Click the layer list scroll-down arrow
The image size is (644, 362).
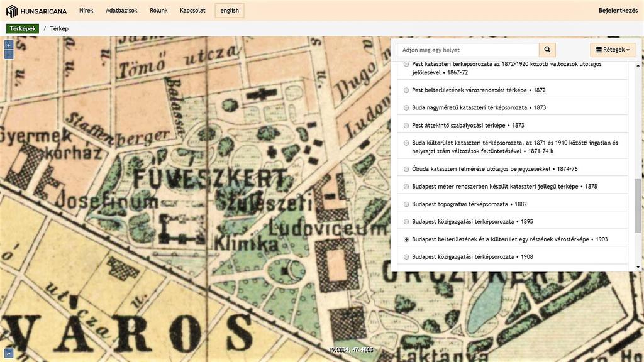(638, 268)
